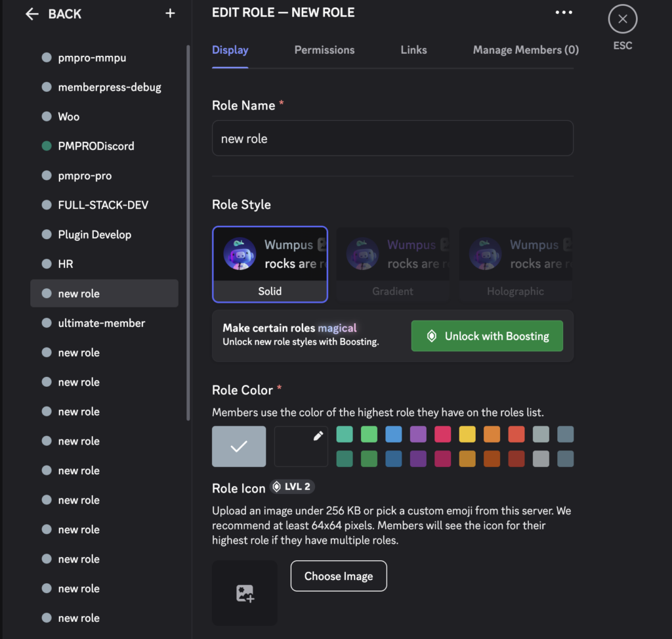Select the Gradient role style

[x=392, y=265]
